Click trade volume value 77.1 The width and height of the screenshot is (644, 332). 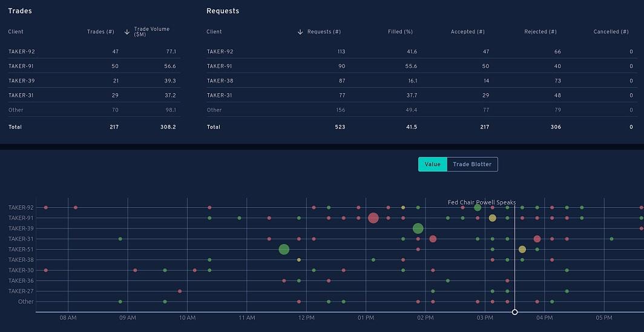tap(171, 51)
